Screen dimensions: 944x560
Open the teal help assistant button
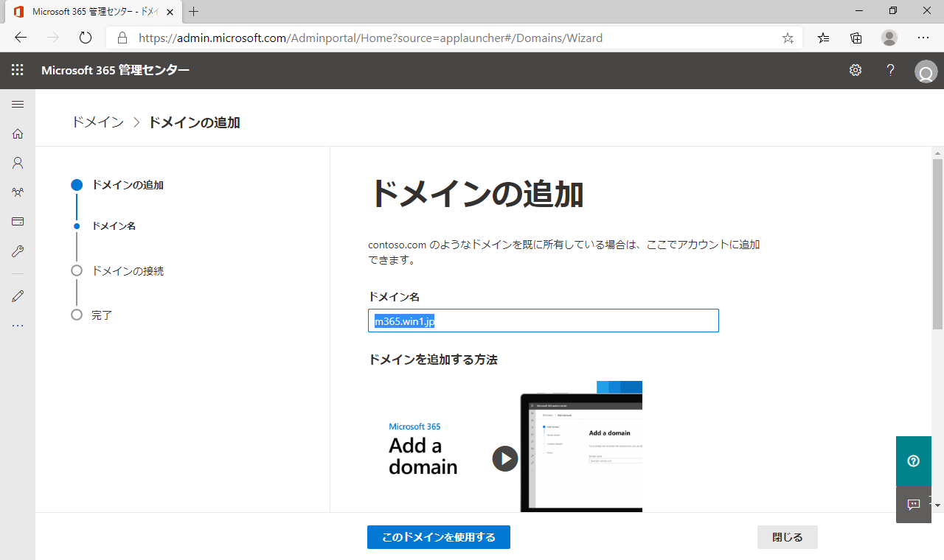coord(914,461)
